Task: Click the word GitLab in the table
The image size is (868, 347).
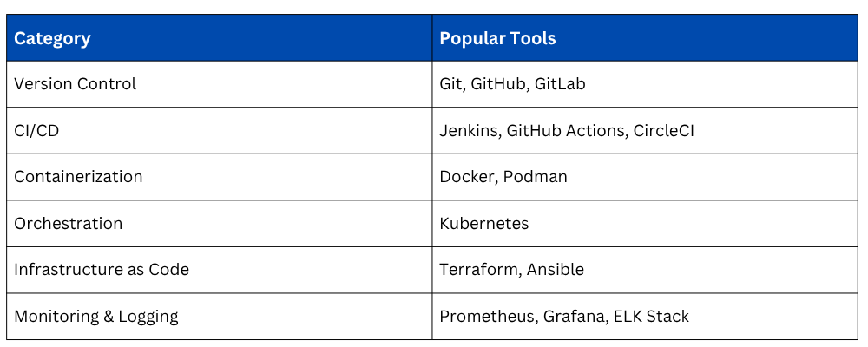Action: 561,84
